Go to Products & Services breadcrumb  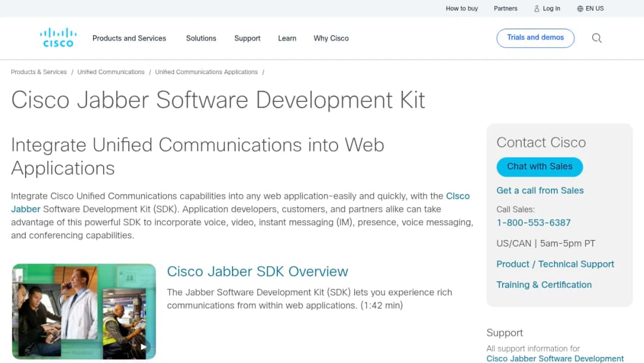(39, 72)
